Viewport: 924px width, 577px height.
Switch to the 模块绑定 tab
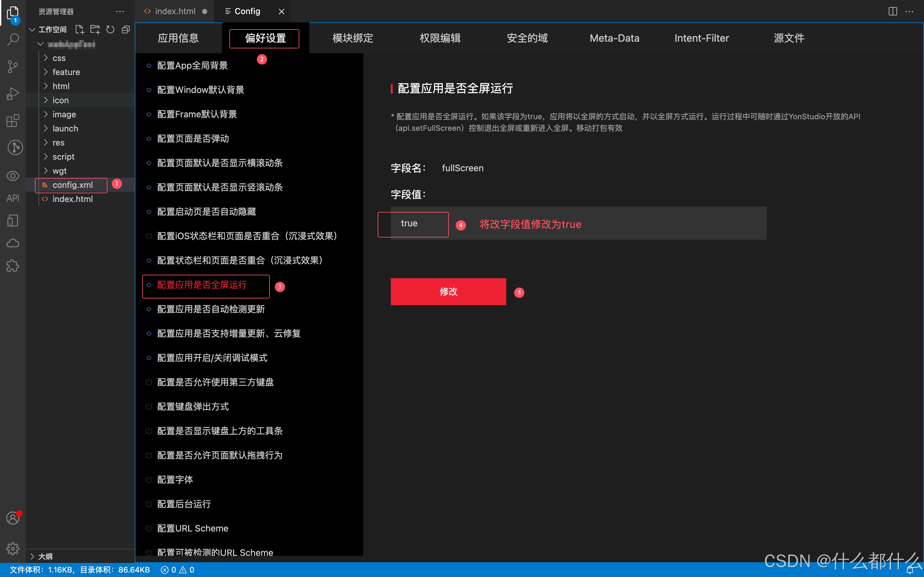[352, 38]
